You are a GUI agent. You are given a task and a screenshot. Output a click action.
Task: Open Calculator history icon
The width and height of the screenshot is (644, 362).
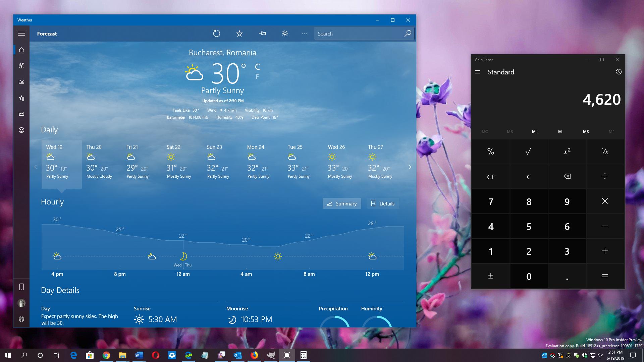[x=619, y=72]
